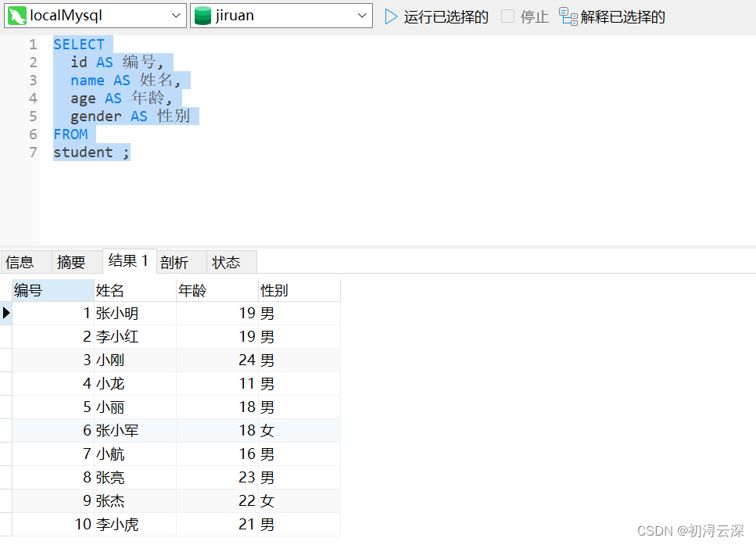Screen dimensions: 756x545
Task: Click the localMysql connection icon
Action: [17, 16]
